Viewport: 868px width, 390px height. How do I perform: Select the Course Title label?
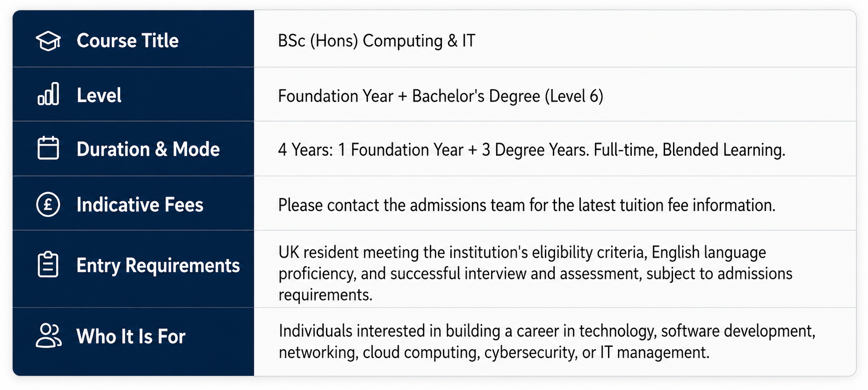128,41
